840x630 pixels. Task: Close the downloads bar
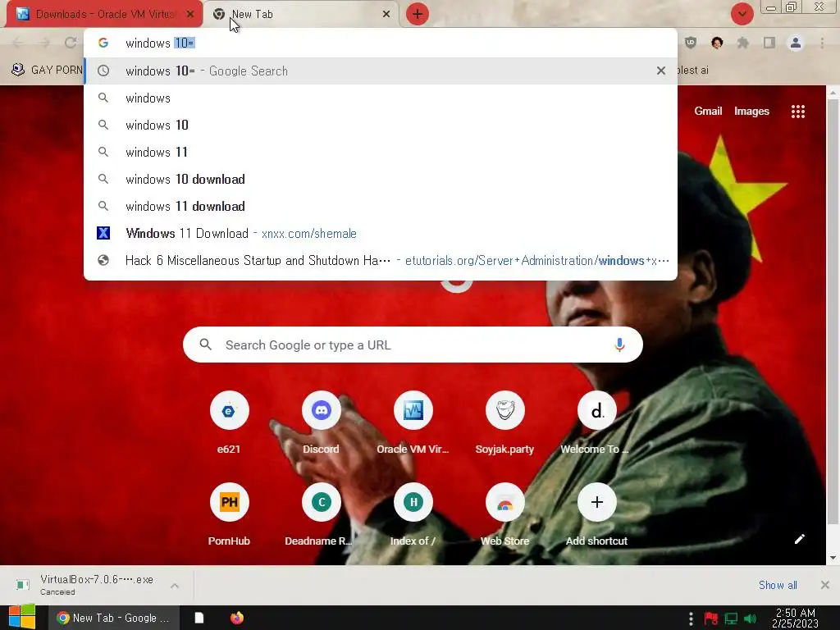[x=825, y=585]
